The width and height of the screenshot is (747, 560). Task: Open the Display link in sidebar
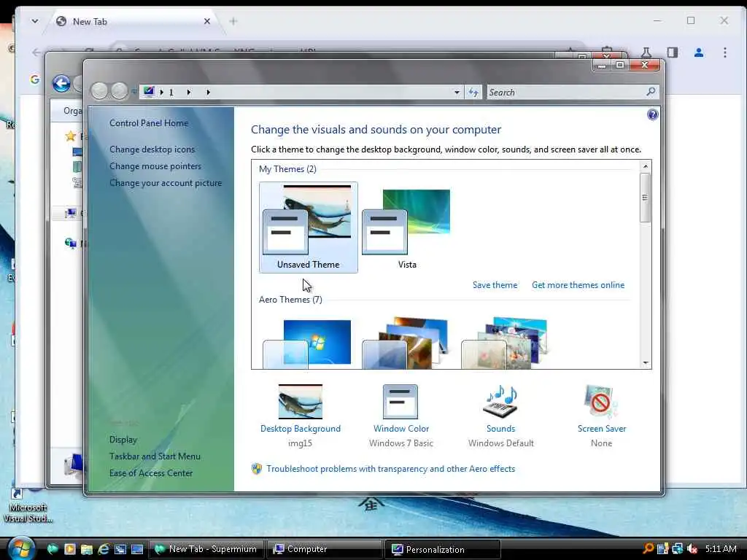[x=123, y=440]
